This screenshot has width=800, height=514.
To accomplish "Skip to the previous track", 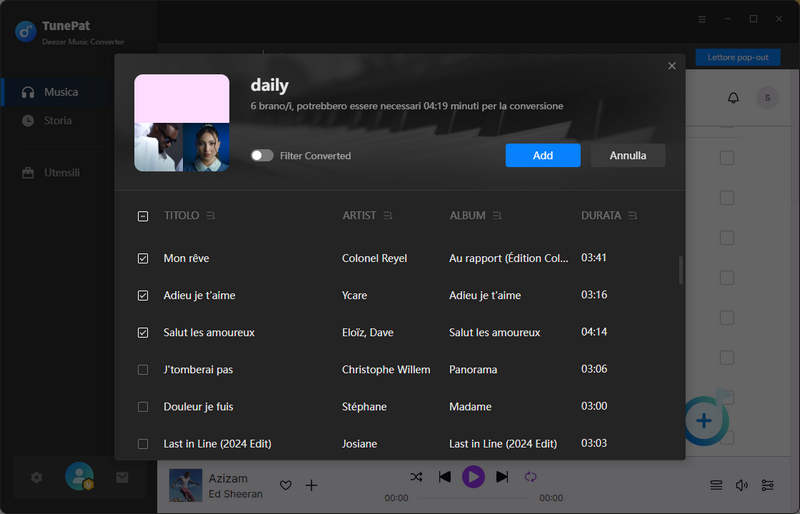I will click(444, 477).
